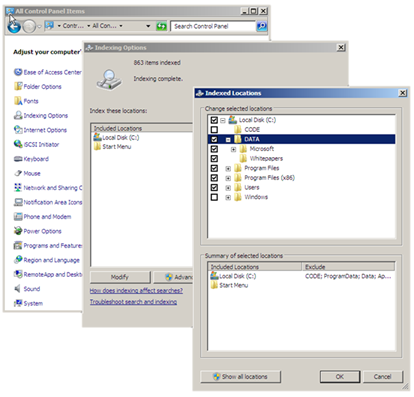Click the Show all locations button
The width and height of the screenshot is (414, 397).
(x=241, y=377)
